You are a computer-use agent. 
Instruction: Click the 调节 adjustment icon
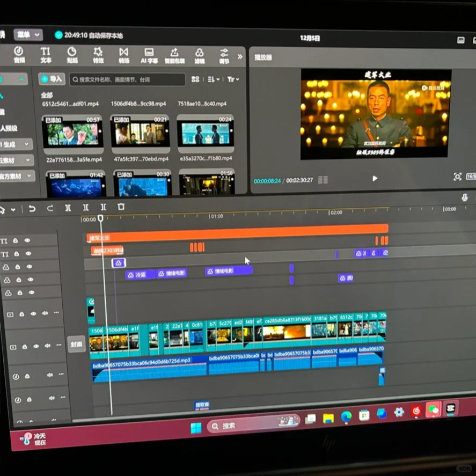(x=224, y=56)
